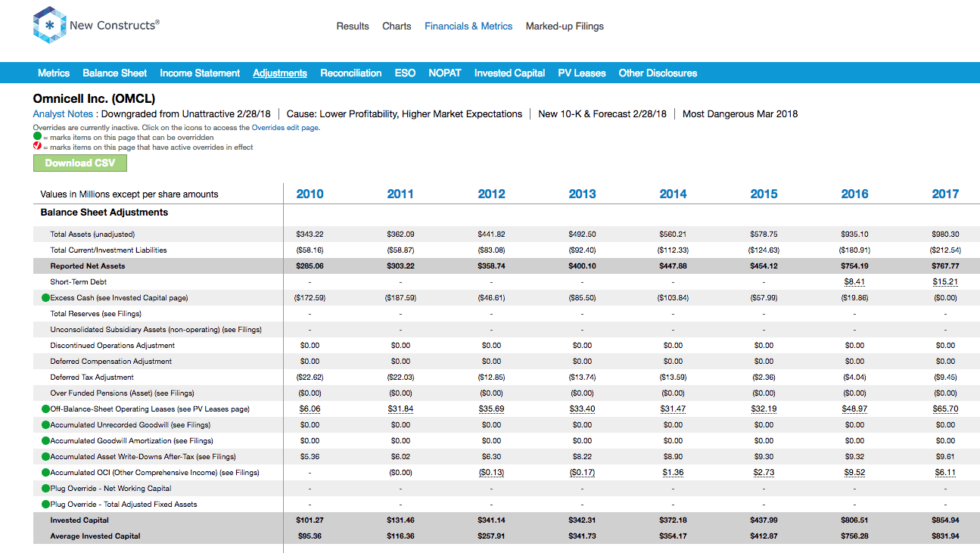Click the Omnicell Inc. (OMCL) heading
The image size is (980, 553).
(94, 99)
